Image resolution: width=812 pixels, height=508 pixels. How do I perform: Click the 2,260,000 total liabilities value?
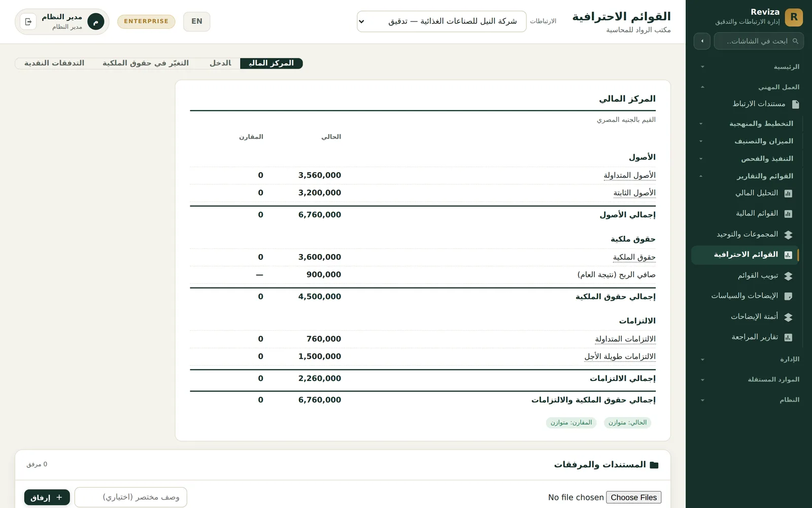tap(320, 378)
